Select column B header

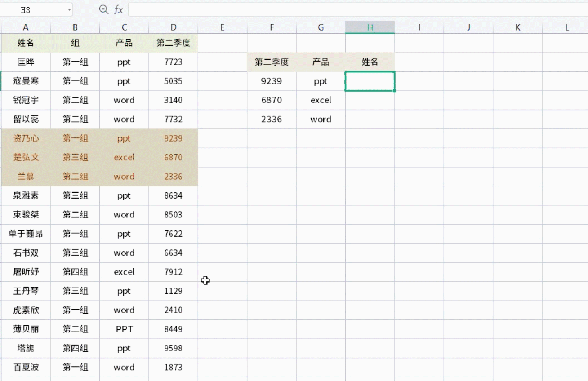75,27
